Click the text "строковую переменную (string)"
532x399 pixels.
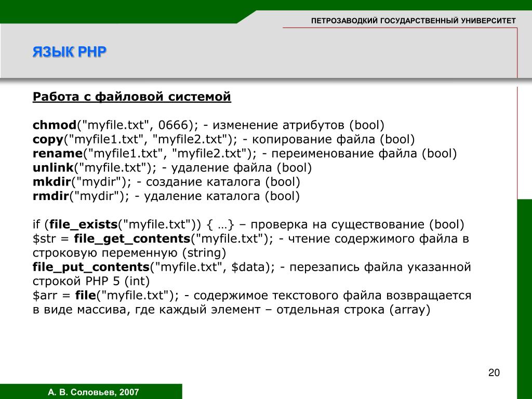click(x=129, y=253)
